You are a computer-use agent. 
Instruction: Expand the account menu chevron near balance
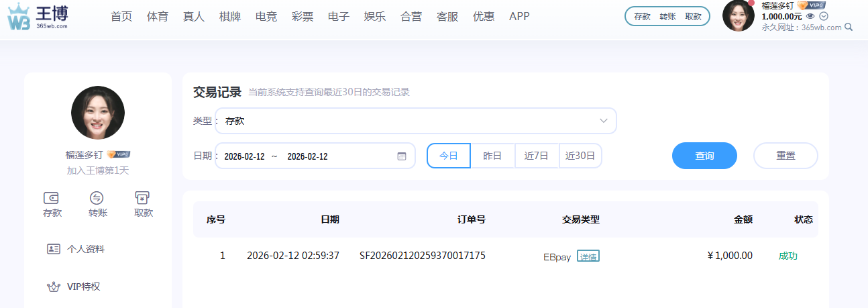[x=824, y=16]
